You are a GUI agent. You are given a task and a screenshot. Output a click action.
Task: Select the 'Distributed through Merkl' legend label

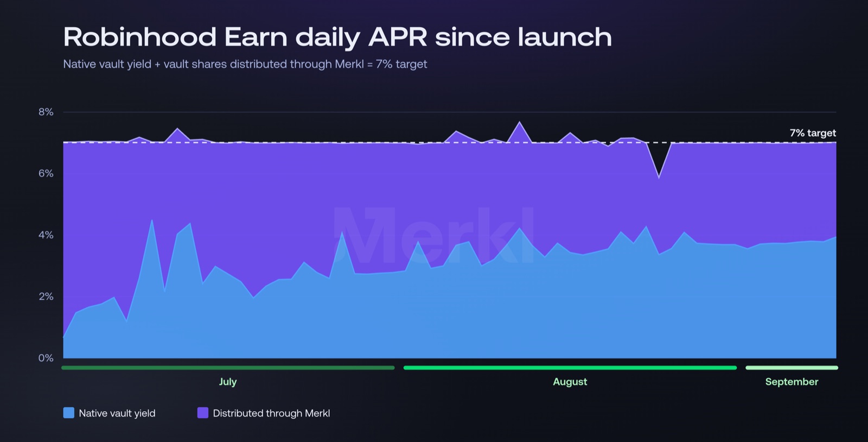pos(271,413)
